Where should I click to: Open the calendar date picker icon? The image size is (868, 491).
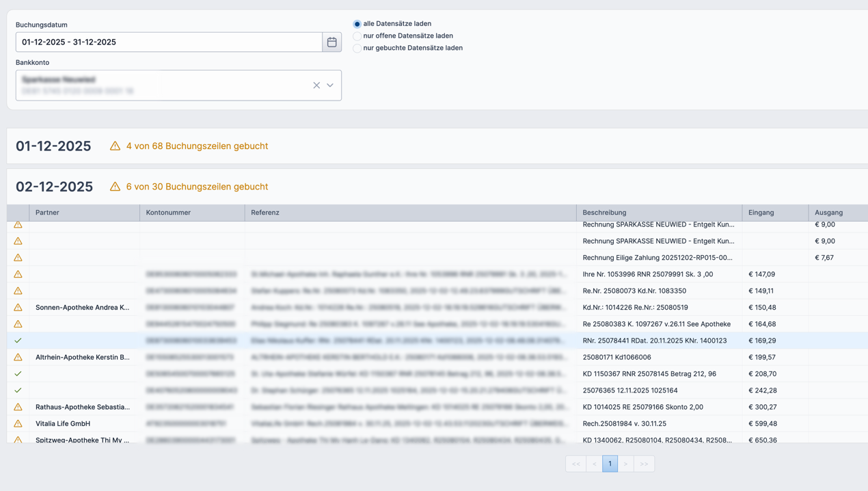coord(331,42)
